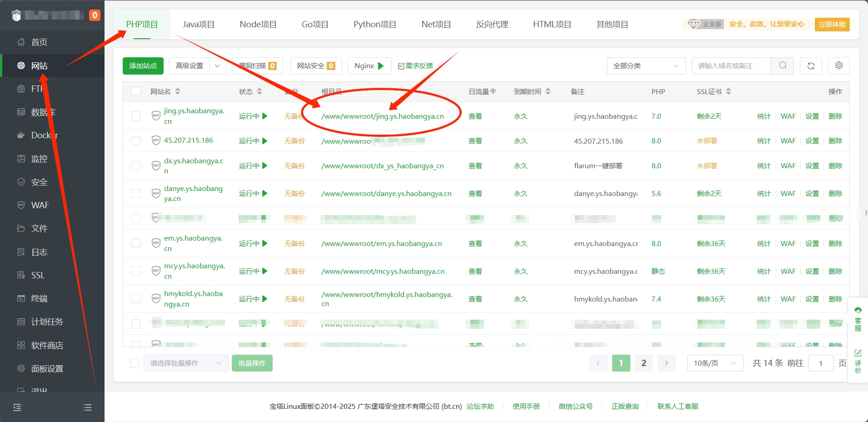Sort the table by 状态 column
The width and height of the screenshot is (868, 422).
[259, 91]
